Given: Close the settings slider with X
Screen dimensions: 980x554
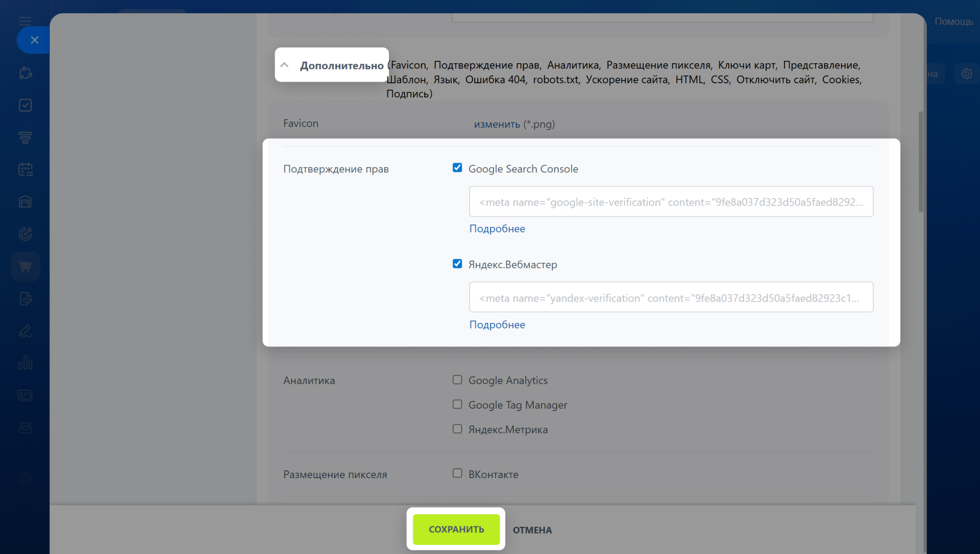Looking at the screenshot, I should [35, 40].
